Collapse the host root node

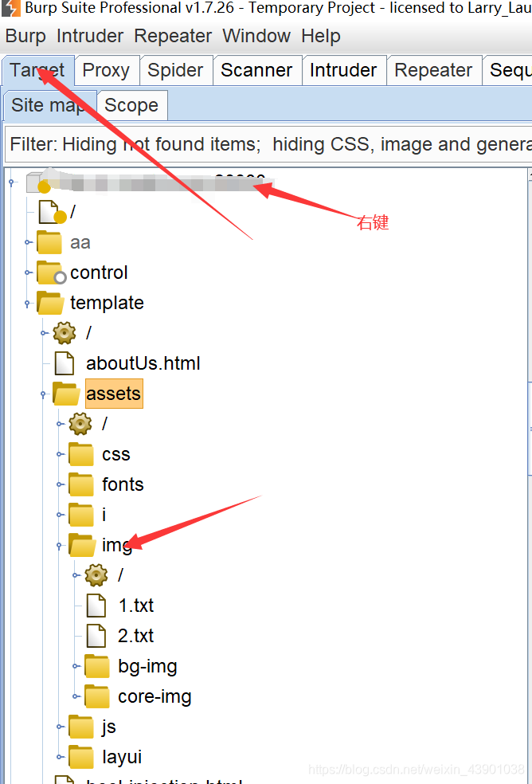pos(11,182)
